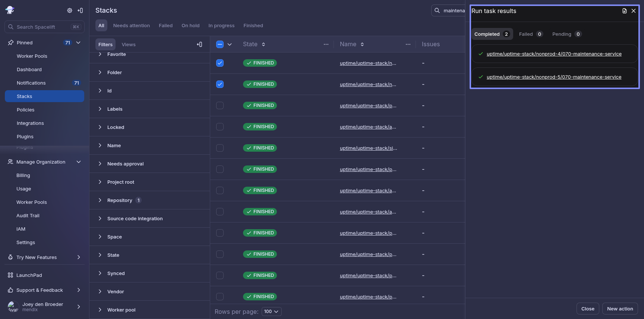644x319 pixels.
Task: Open the nonprod-4 maintenance-service result link
Action: point(554,54)
